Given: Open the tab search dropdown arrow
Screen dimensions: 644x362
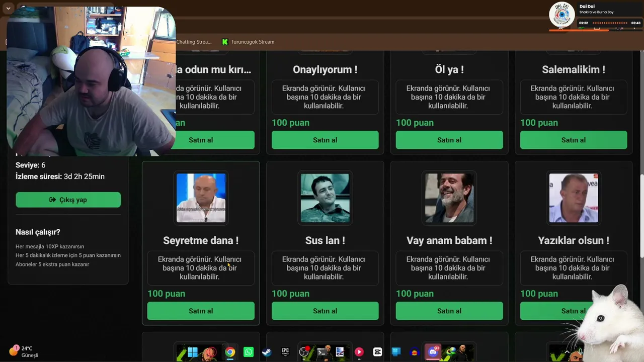Looking at the screenshot, I should click(8, 9).
